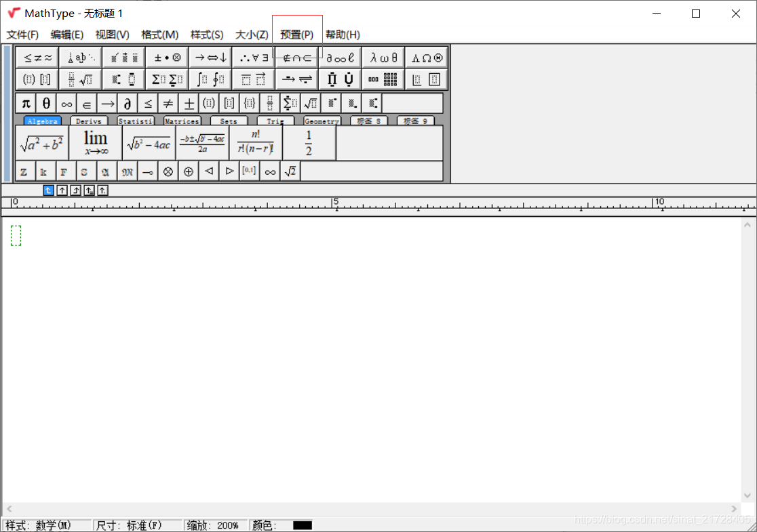Screen dimensions: 757x532
Task: Open the integral templates palette
Action: click(x=210, y=79)
